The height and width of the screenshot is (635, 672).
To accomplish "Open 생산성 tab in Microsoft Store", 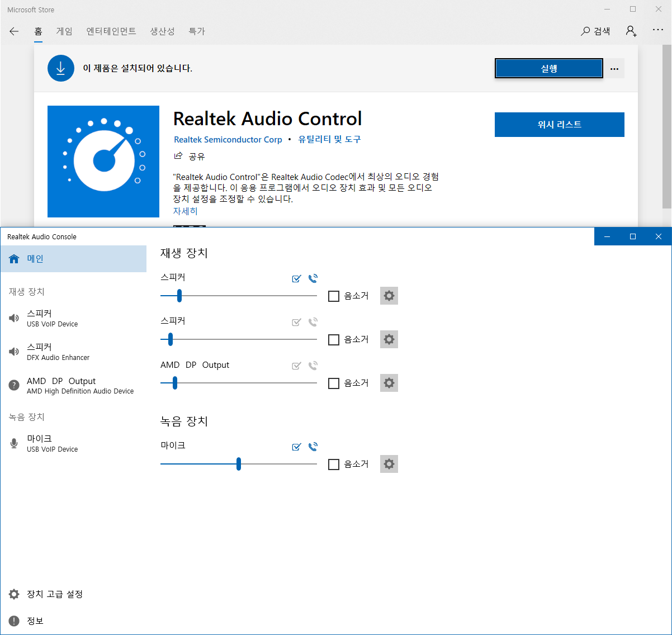I will pyautogui.click(x=162, y=31).
